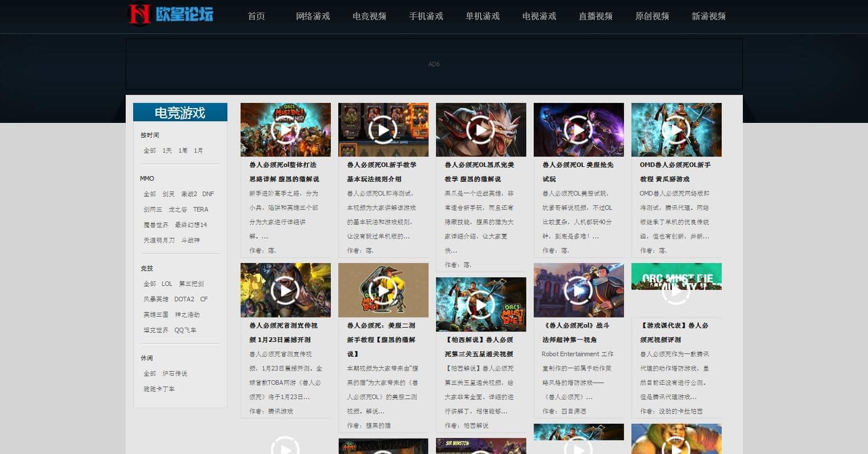868x454 pixels.
Task: Open title link 兽人必须死OL新手教学
Action: tap(382, 172)
